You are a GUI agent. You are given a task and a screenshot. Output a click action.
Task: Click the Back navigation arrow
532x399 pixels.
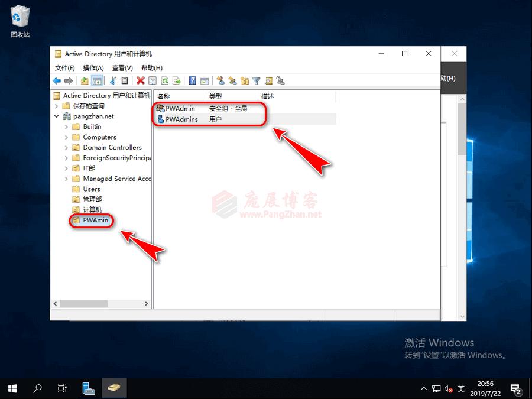point(57,80)
